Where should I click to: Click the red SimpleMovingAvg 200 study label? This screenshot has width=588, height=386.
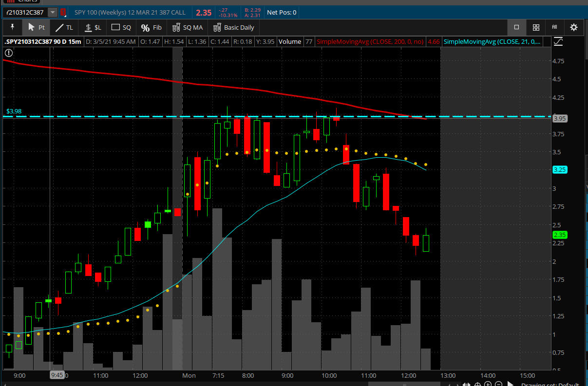click(370, 42)
